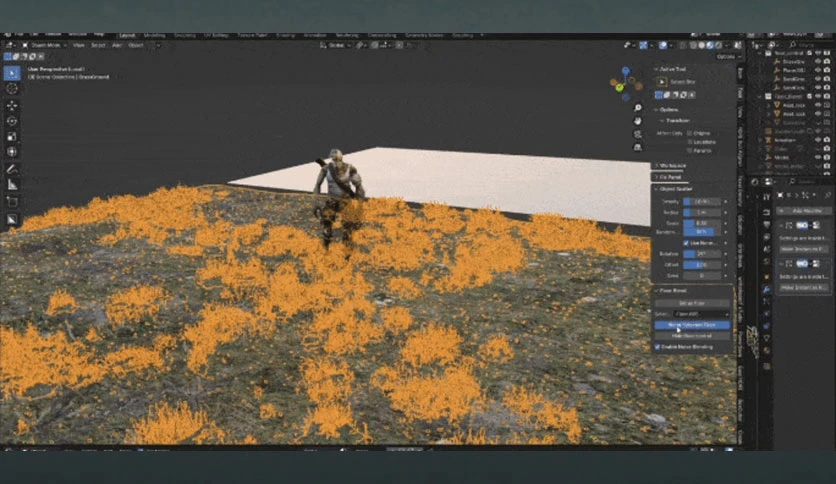Open the Render properties tab icon
Viewport: 836px width, 484px height.
coord(767,211)
